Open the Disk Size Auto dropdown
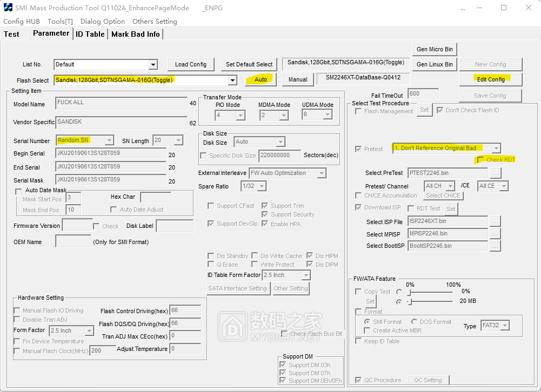The height and width of the screenshot is (392, 541). pyautogui.click(x=280, y=141)
